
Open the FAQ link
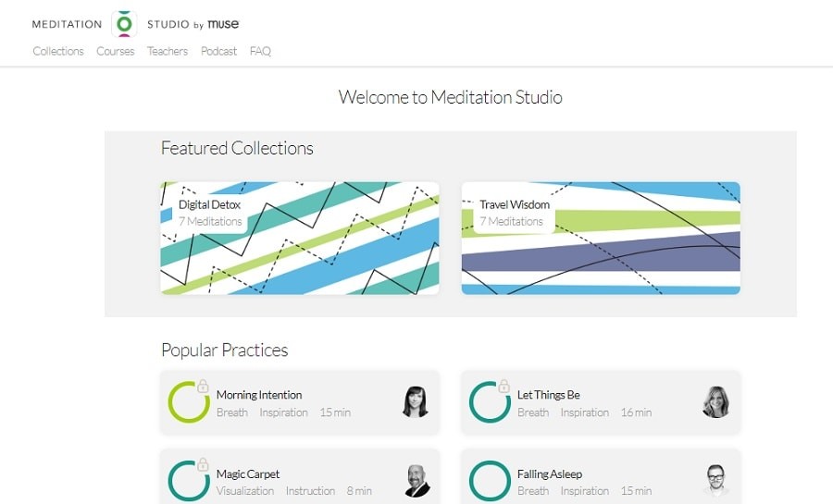260,51
